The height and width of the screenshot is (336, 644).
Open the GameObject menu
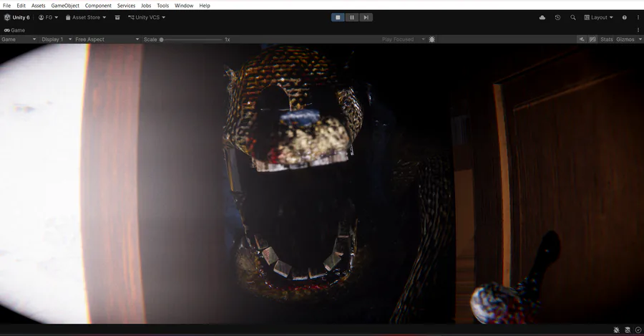point(65,5)
